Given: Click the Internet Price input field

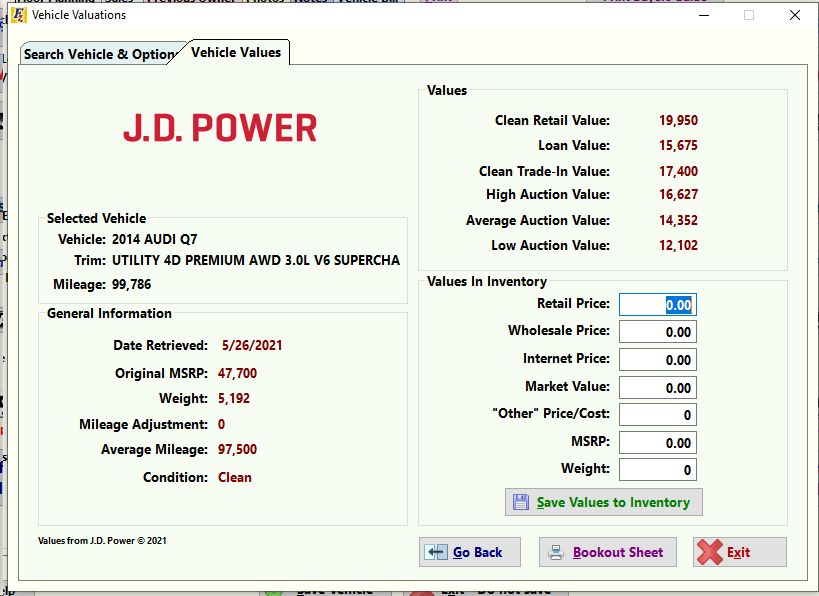Looking at the screenshot, I should tap(658, 360).
